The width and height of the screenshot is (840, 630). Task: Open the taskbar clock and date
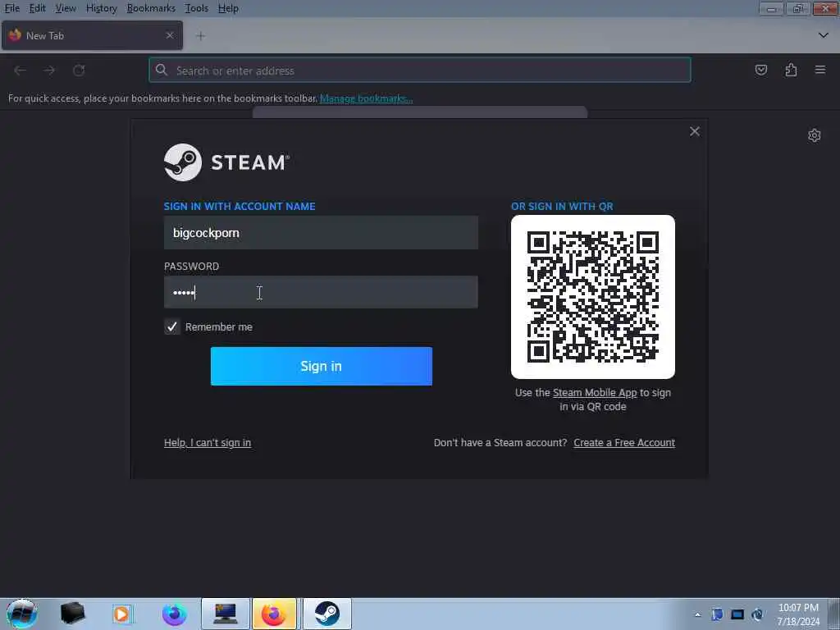tap(798, 614)
